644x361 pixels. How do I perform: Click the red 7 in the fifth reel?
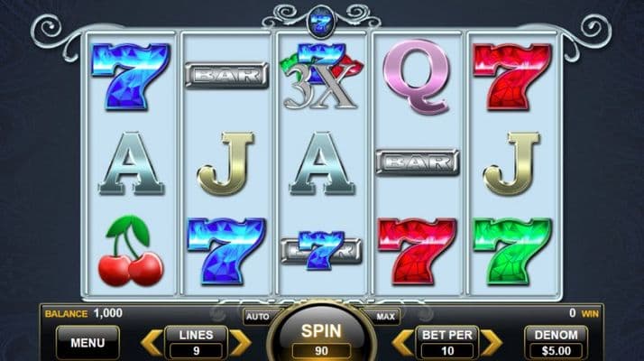click(512, 77)
